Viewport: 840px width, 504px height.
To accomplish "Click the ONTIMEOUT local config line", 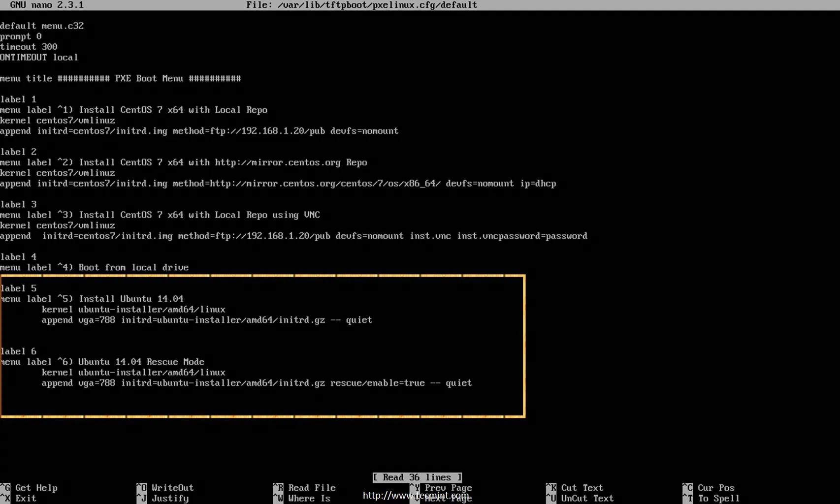I will tap(39, 57).
